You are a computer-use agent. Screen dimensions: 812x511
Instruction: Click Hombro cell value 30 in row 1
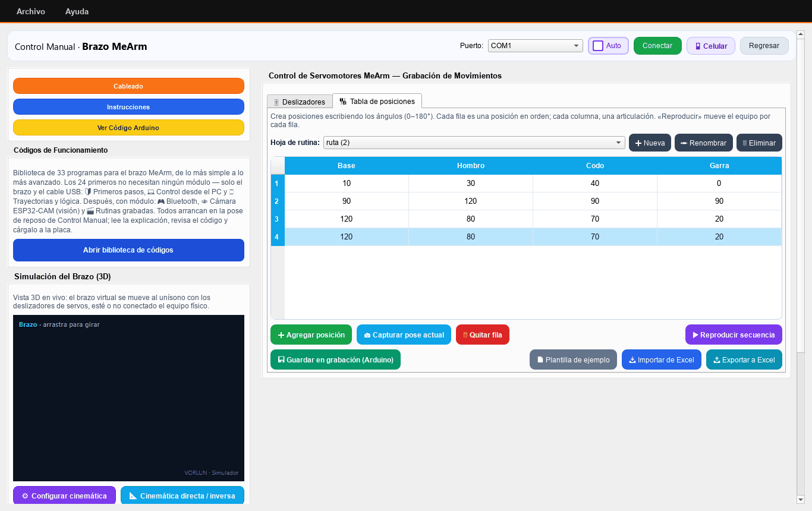click(x=471, y=184)
